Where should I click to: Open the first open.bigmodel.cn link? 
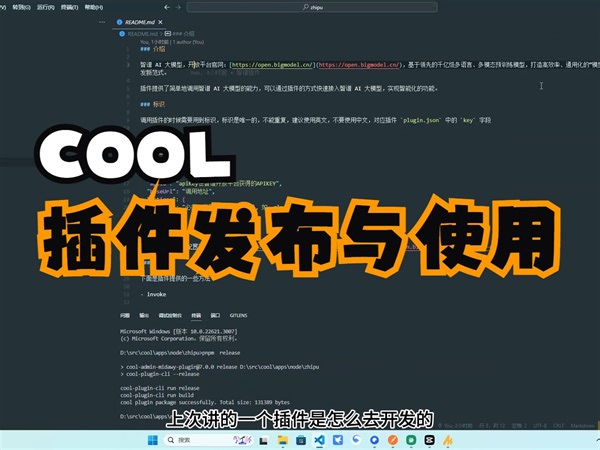pyautogui.click(x=272, y=65)
